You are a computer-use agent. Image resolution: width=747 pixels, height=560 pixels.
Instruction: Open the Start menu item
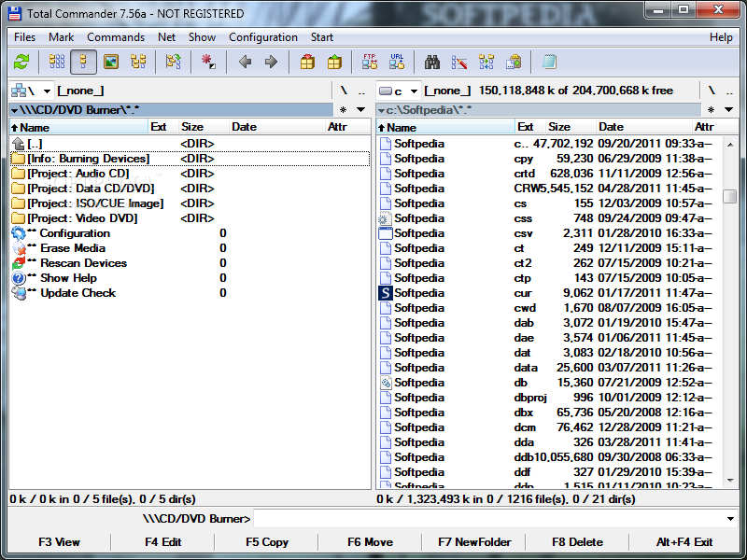322,37
